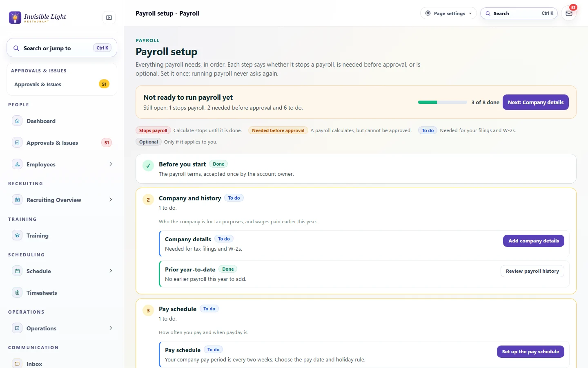
Task: Click Add company details button
Action: click(533, 241)
